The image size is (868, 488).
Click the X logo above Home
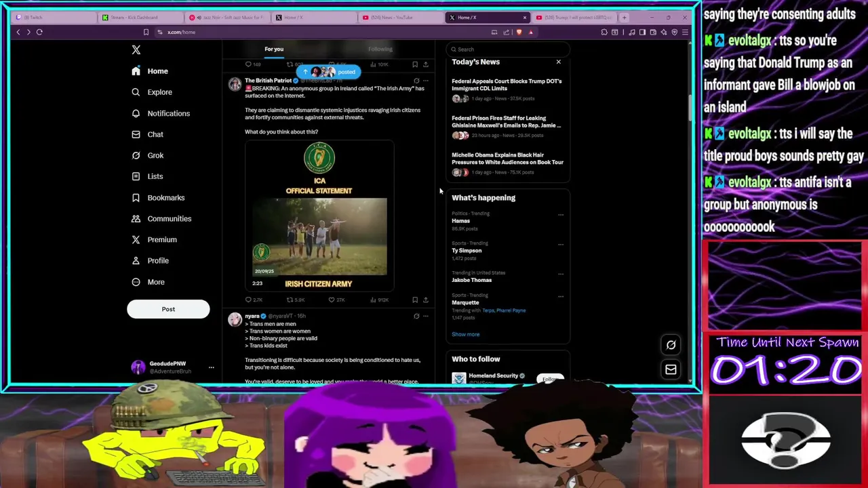click(x=136, y=49)
